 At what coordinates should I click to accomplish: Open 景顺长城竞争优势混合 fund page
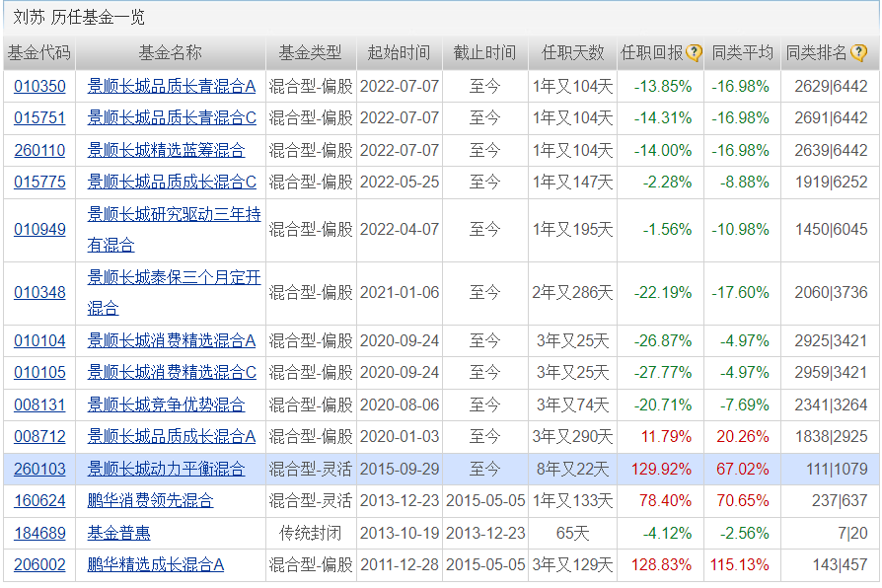click(166, 404)
